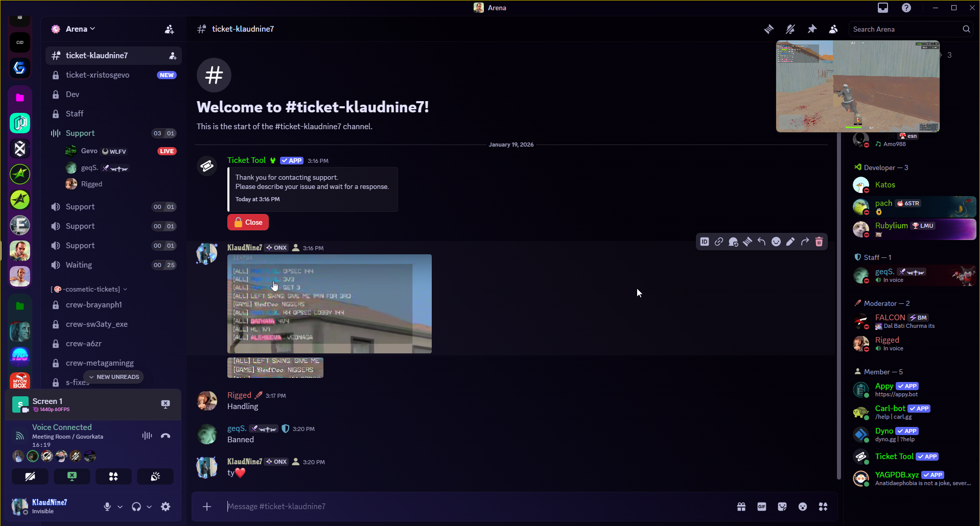Viewport: 980px width, 526px height.
Task: Disconnect from voice channel
Action: (x=166, y=436)
